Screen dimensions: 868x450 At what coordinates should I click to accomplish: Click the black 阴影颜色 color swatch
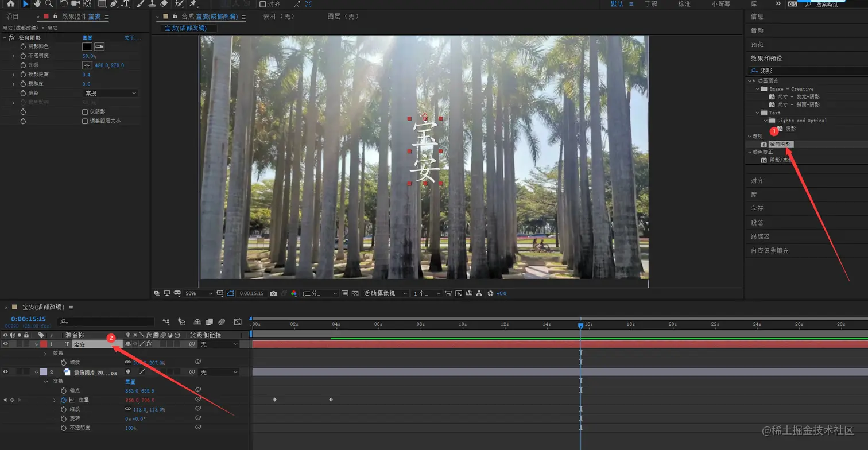pos(87,46)
